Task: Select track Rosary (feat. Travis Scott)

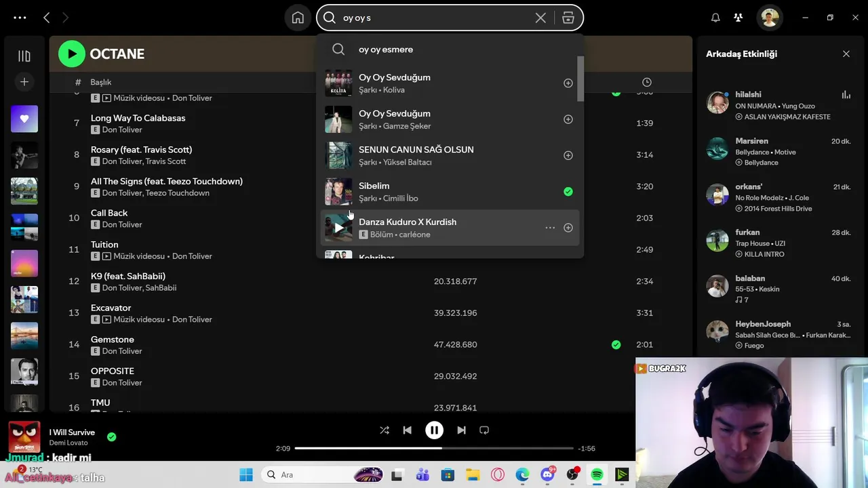Action: [x=141, y=150]
